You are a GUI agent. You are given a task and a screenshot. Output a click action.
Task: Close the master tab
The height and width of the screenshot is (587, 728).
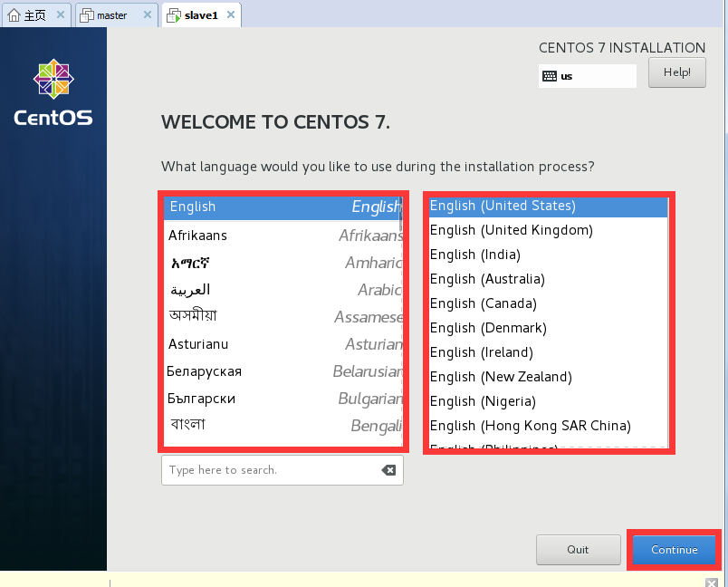point(148,14)
